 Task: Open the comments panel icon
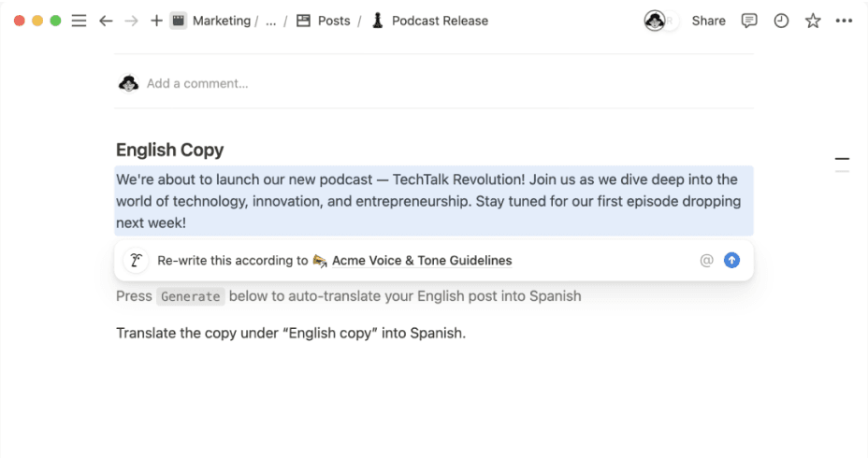pyautogui.click(x=749, y=21)
